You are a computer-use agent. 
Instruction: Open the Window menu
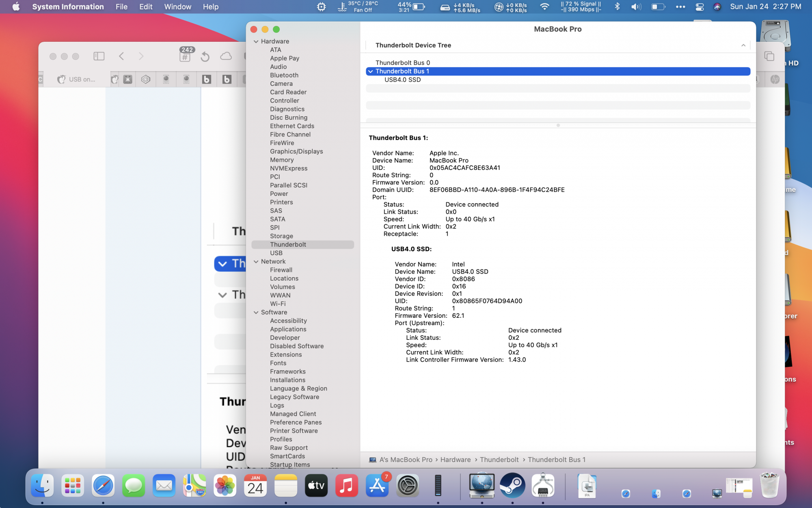177,7
